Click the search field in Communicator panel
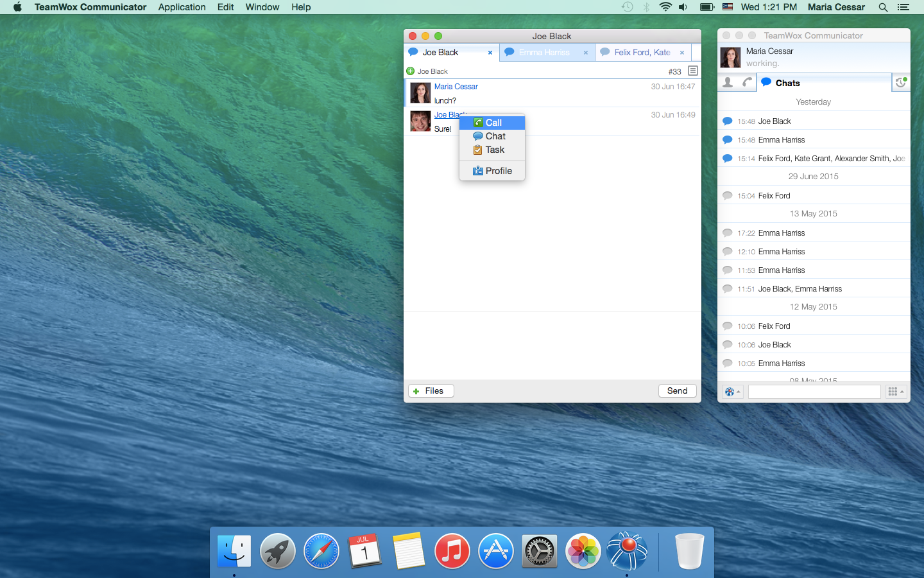924x578 pixels. 814,392
